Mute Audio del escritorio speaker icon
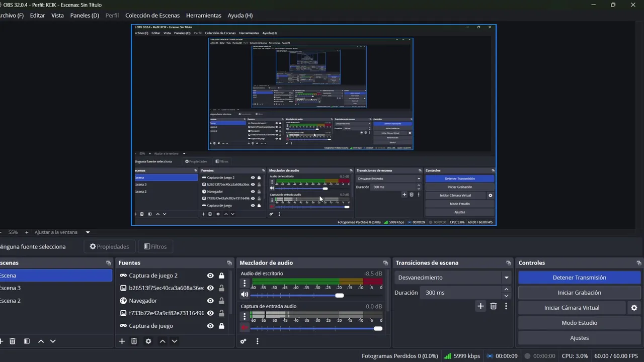 [245, 295]
